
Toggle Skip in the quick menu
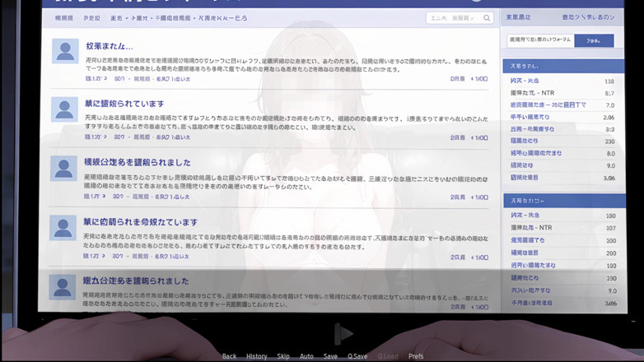click(x=283, y=356)
